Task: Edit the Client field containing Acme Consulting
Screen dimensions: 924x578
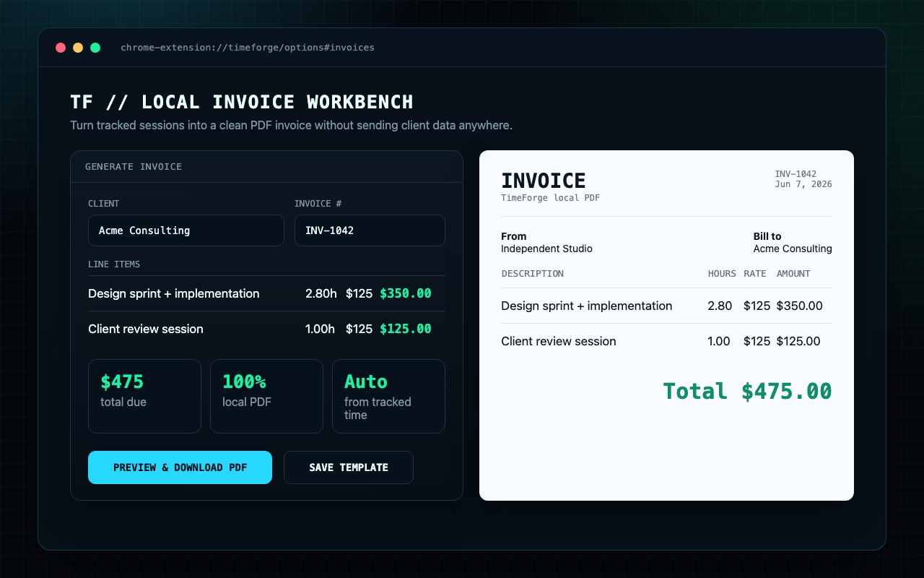Action: point(186,230)
